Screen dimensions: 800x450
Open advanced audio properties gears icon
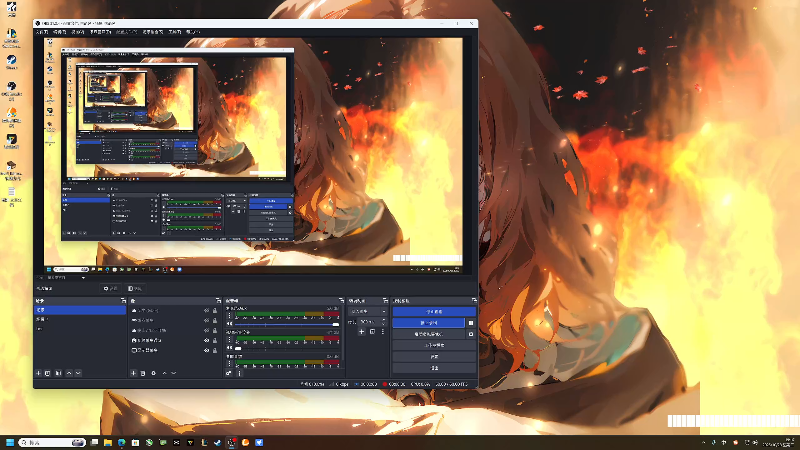click(229, 373)
